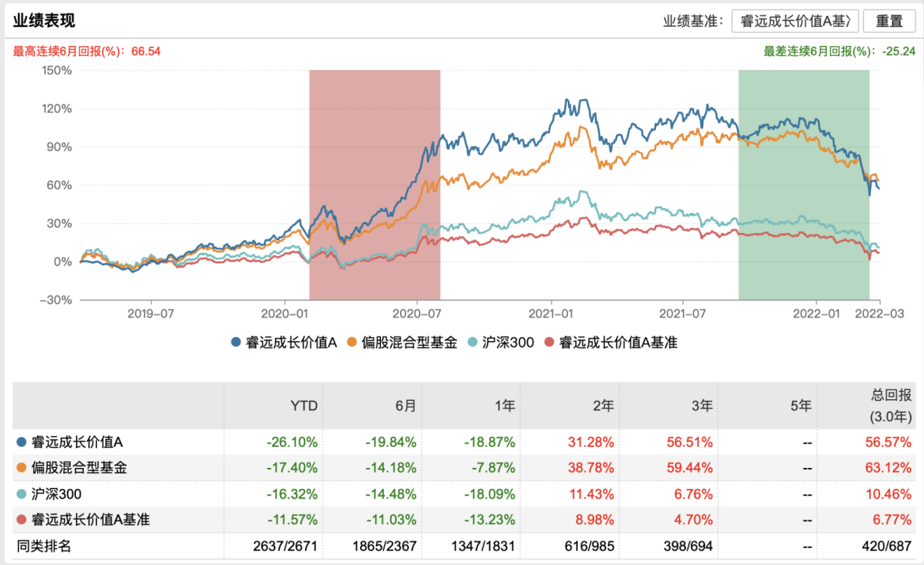Click the 重置 reset button
924x565 pixels.
pyautogui.click(x=889, y=21)
